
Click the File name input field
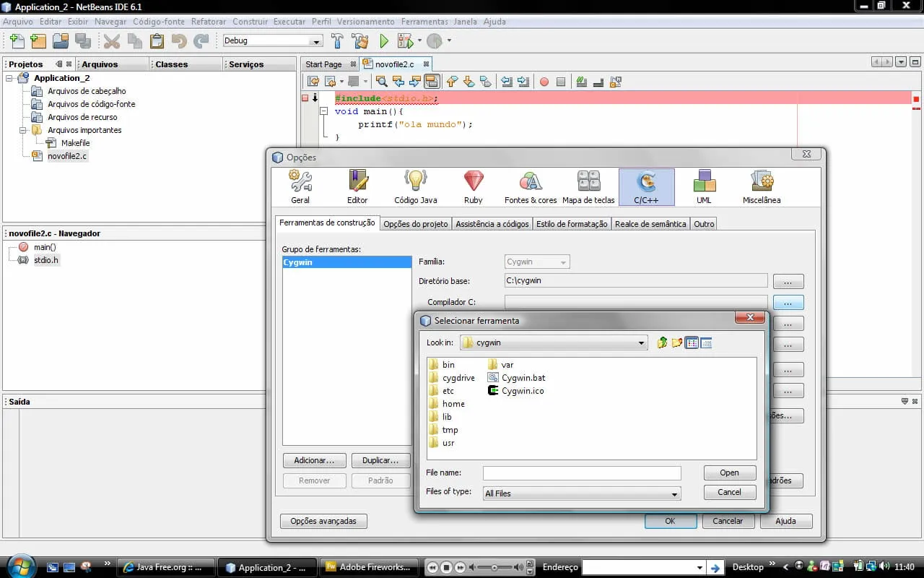(582, 473)
